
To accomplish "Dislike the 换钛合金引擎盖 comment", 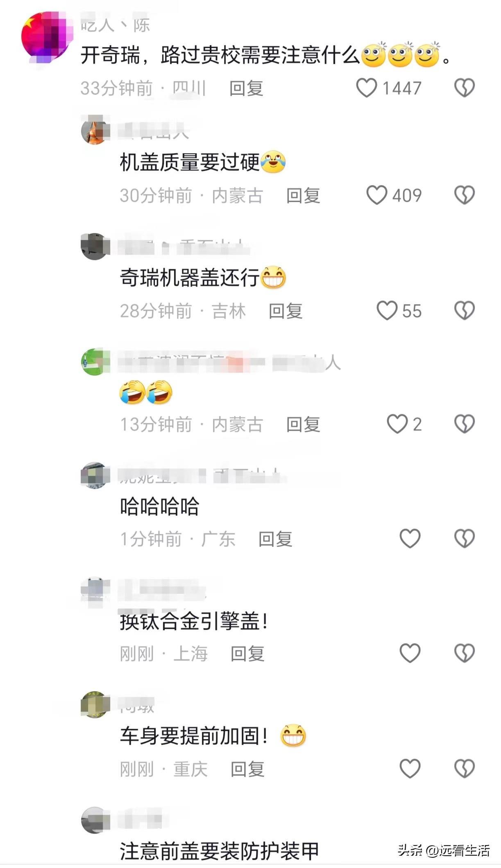I will (465, 653).
